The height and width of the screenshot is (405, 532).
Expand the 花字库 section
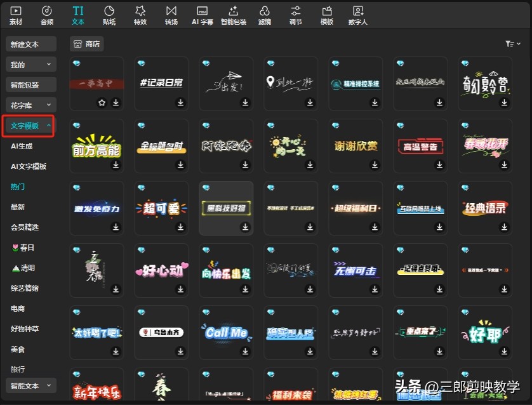click(x=31, y=105)
